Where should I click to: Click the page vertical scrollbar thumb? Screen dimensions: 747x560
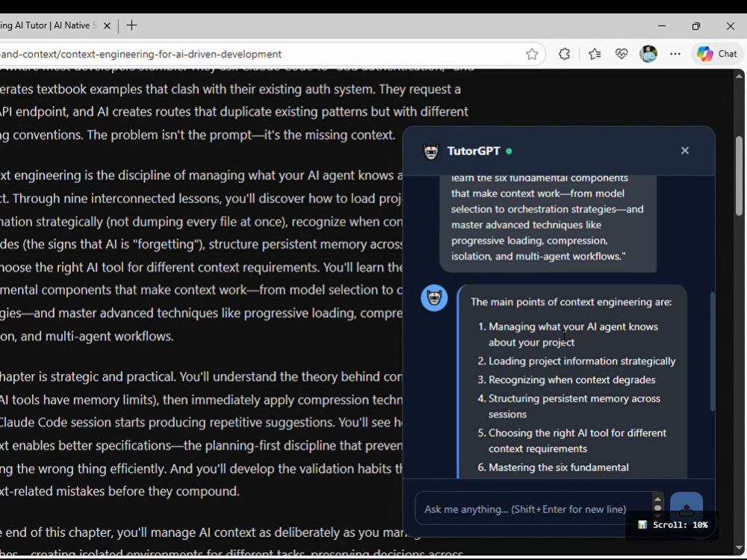pyautogui.click(x=739, y=175)
